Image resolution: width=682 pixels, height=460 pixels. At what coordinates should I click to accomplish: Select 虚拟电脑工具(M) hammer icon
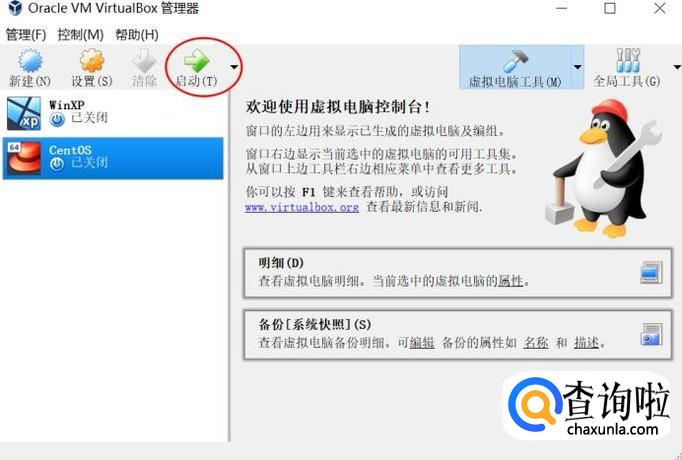[515, 61]
